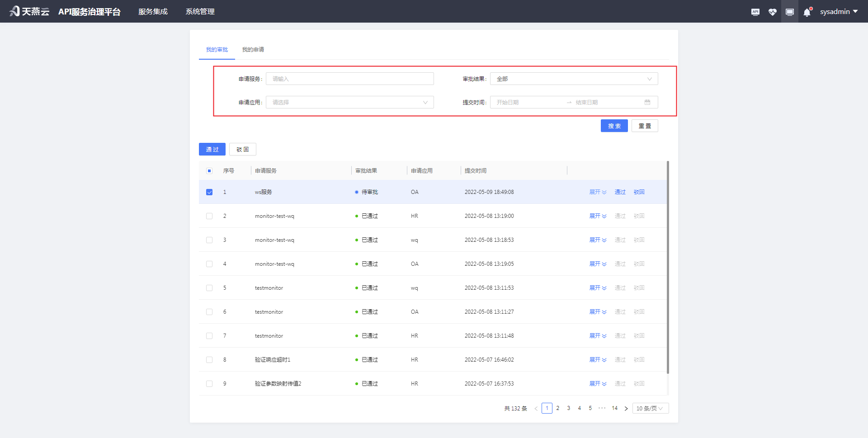Click the blue 搜索 search button
Screen dimensions: 868x438
click(614, 126)
